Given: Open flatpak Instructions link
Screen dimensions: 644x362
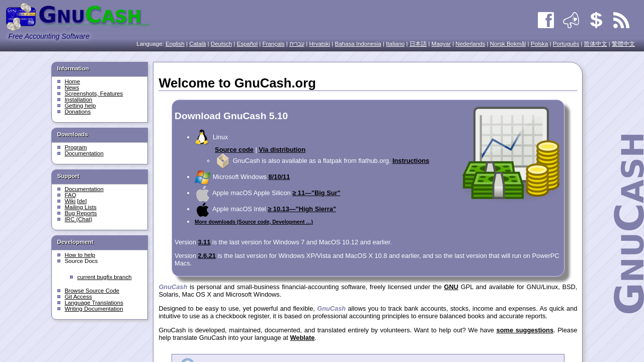Looking at the screenshot, I should click(411, 161).
